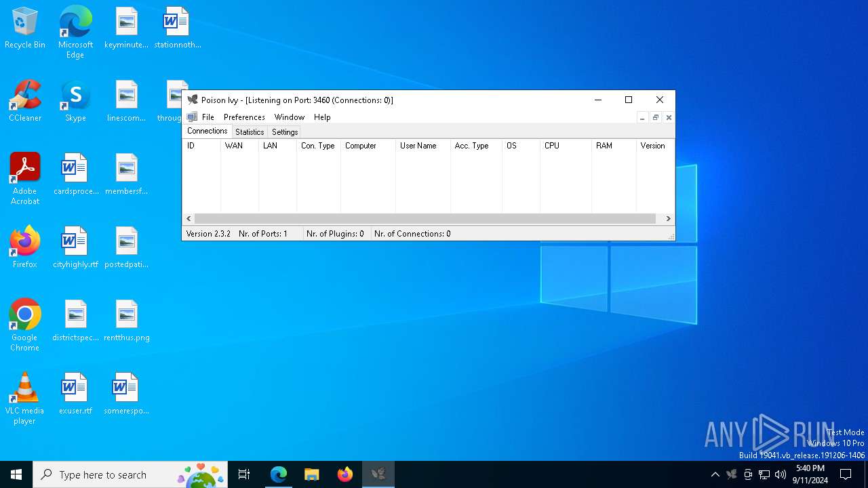Open the Recycle Bin desktop icon
Viewport: 868px width, 488px height.
pyautogui.click(x=25, y=28)
